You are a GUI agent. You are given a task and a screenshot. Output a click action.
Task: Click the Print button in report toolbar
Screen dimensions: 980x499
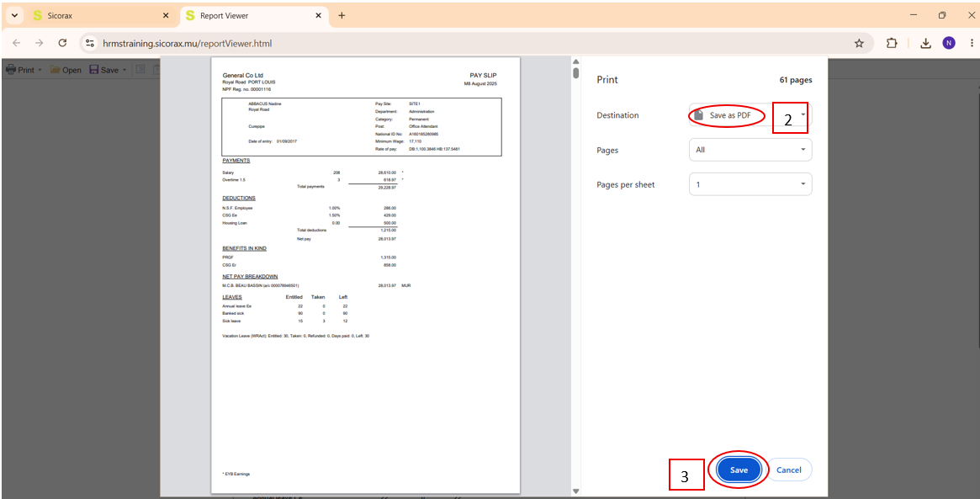click(20, 70)
